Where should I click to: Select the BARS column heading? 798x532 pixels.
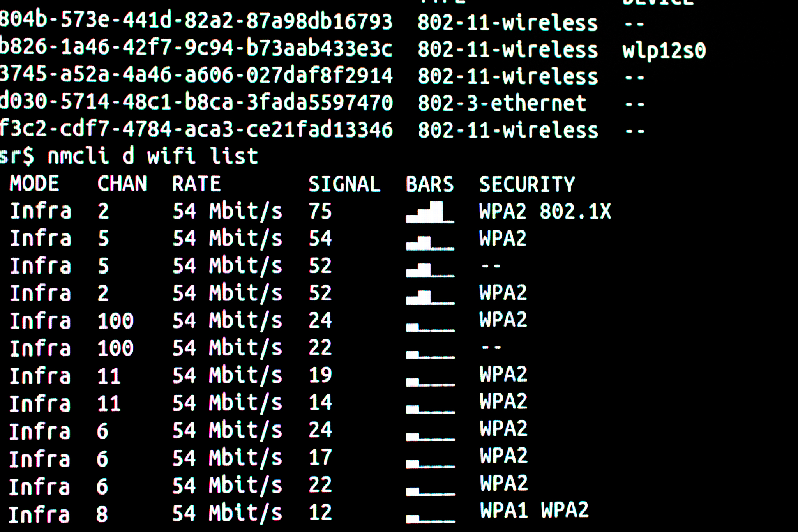429,184
